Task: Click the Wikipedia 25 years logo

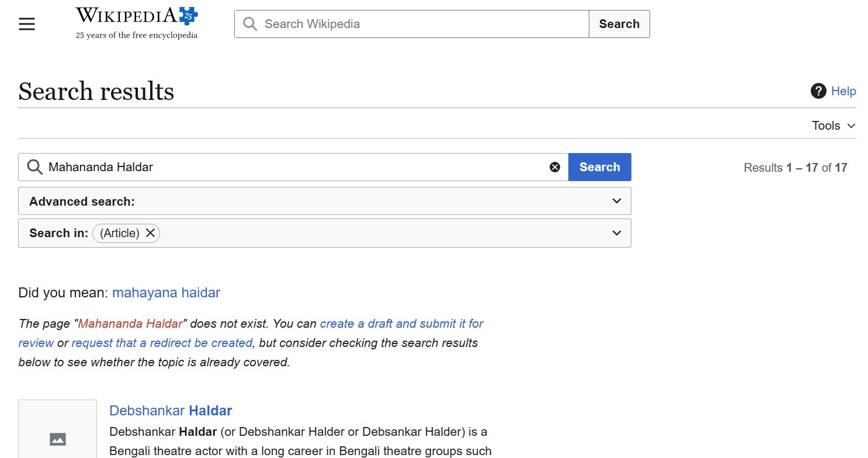Action: pyautogui.click(x=137, y=23)
